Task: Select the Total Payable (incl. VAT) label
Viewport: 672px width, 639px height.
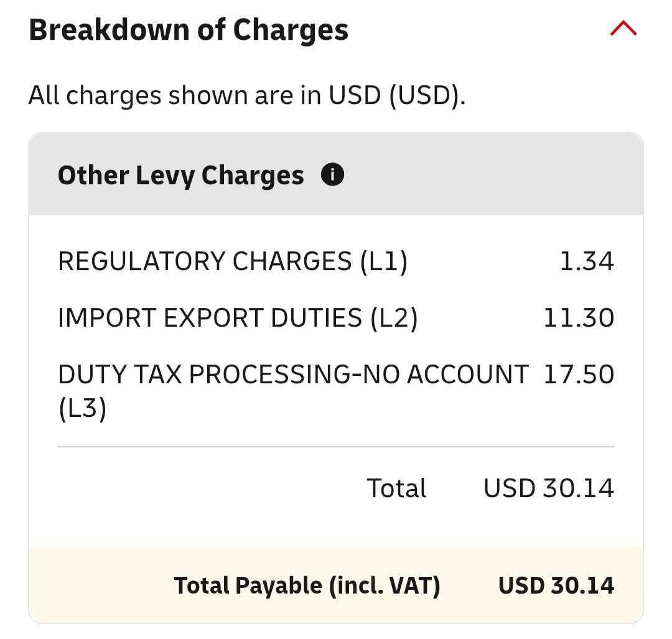Action: pyautogui.click(x=307, y=585)
